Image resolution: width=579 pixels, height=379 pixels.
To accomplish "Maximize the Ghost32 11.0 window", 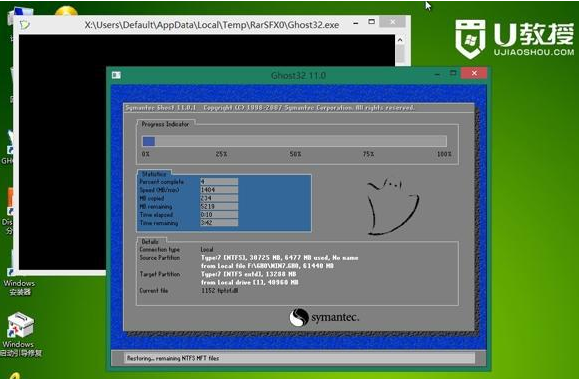I will coord(453,73).
